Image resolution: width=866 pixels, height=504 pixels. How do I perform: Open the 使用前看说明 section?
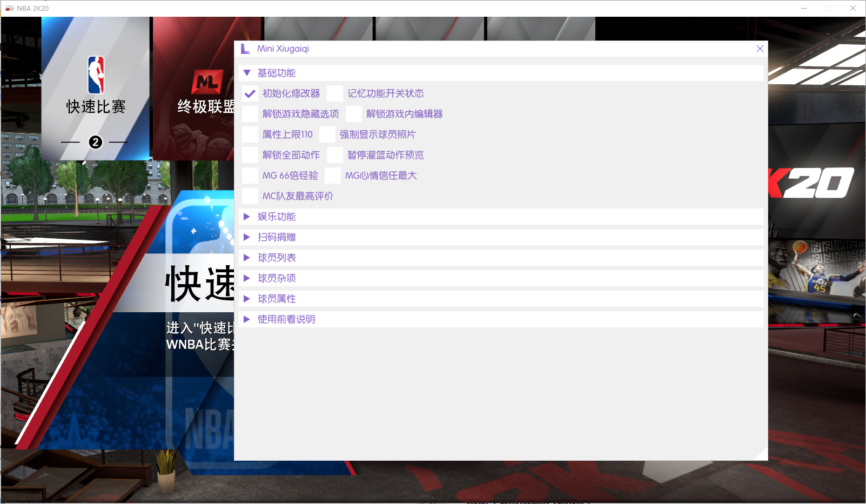point(247,319)
